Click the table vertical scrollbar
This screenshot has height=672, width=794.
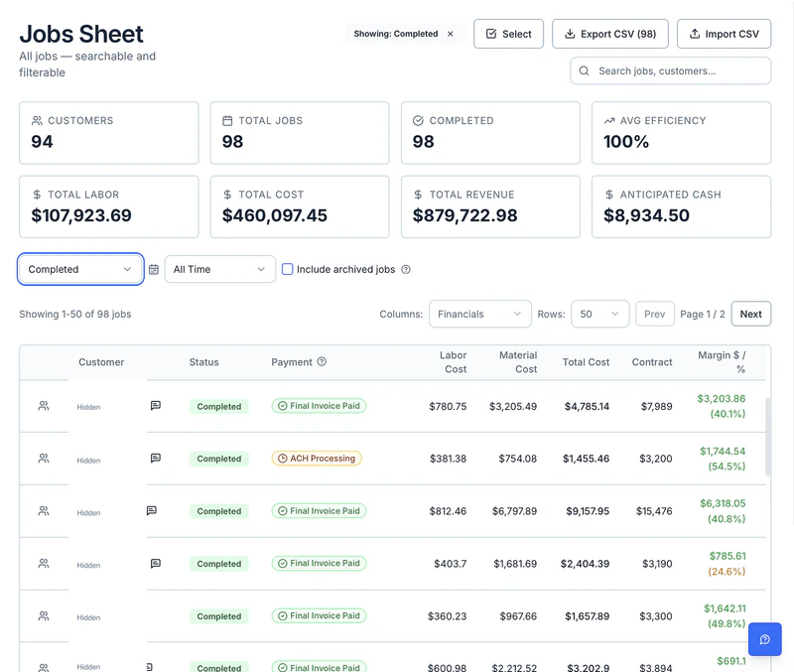click(x=767, y=437)
